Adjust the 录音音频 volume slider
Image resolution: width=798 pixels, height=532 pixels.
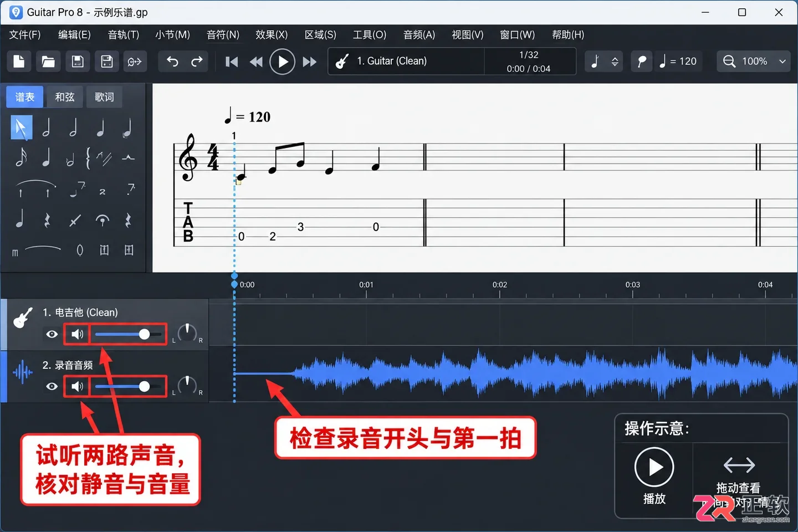(x=128, y=386)
